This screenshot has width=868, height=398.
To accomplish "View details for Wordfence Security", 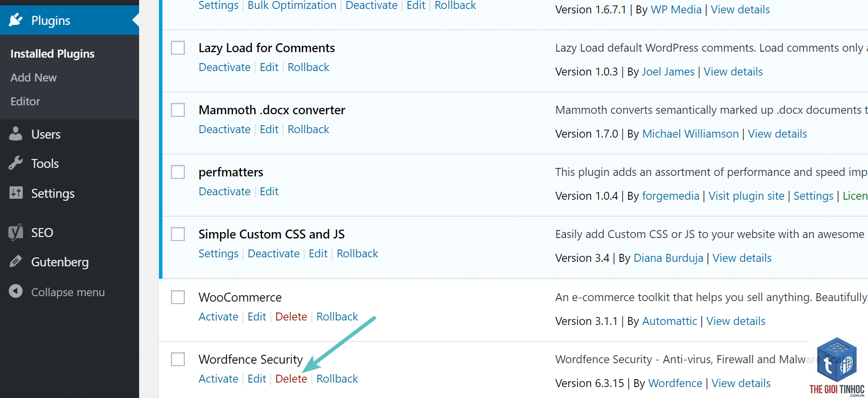I will click(x=741, y=383).
